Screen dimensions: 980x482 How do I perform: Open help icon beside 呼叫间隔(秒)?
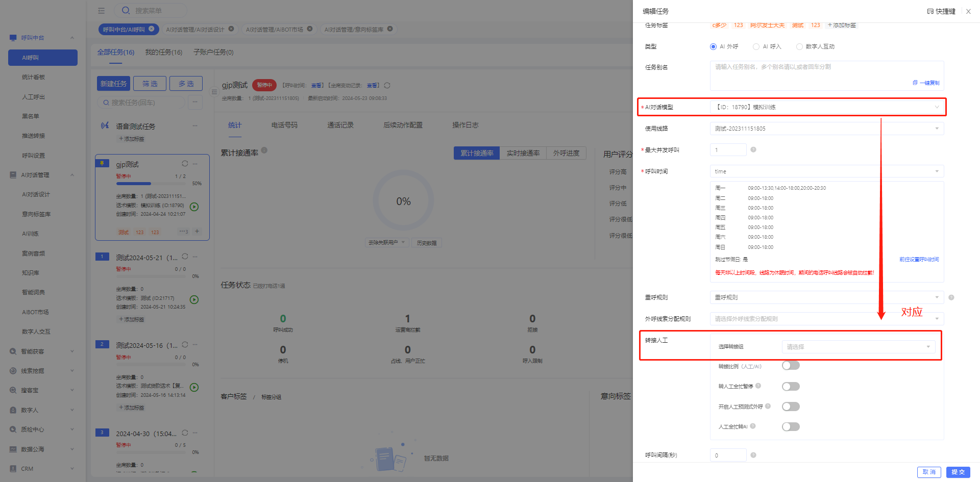[x=753, y=455]
